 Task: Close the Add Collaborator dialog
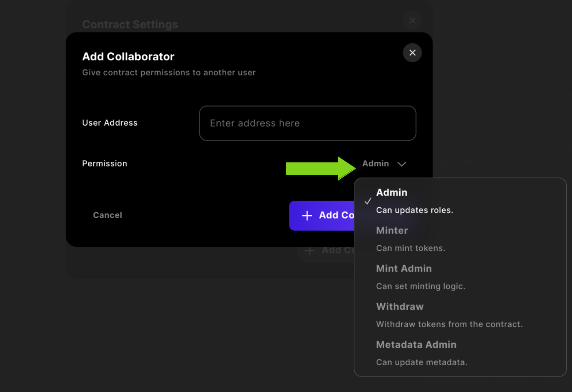(412, 53)
